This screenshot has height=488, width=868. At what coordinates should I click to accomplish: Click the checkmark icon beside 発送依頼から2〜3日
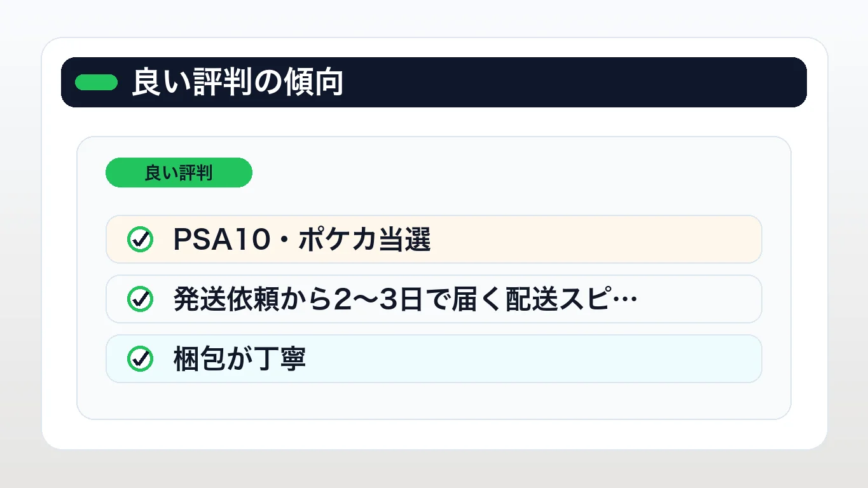(140, 299)
